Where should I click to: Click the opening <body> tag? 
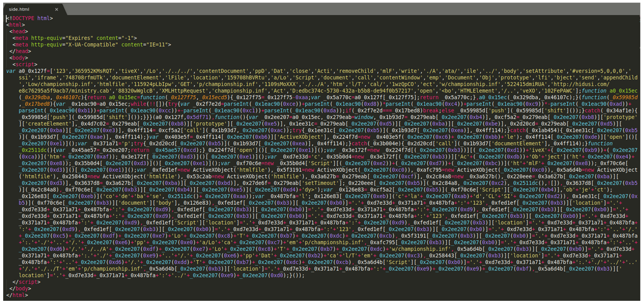tap(18, 57)
